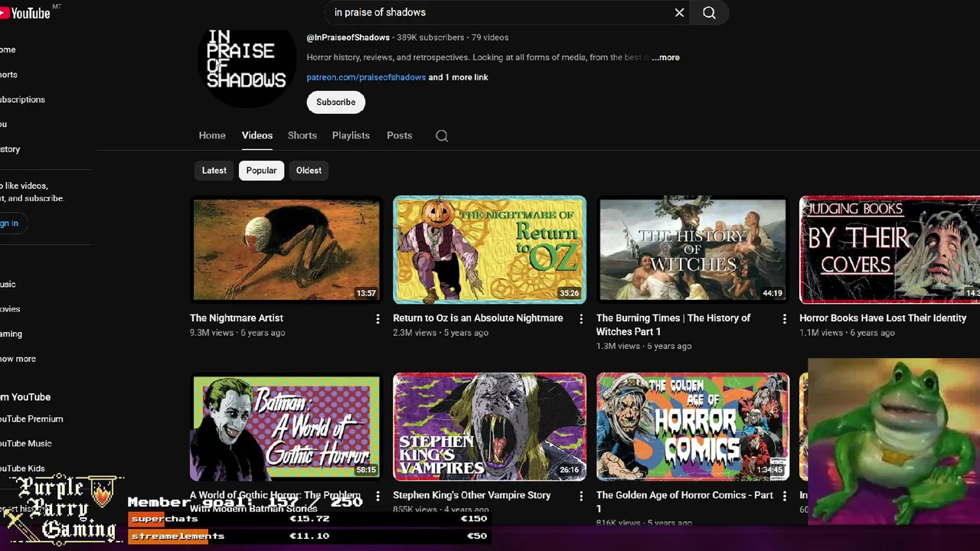The height and width of the screenshot is (551, 980).
Task: Click in the search field text
Action: (x=380, y=12)
